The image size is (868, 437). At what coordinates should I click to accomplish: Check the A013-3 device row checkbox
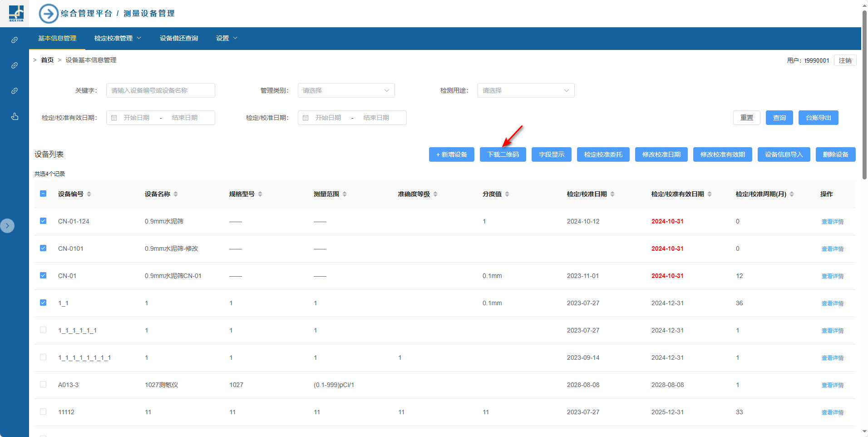pos(43,384)
